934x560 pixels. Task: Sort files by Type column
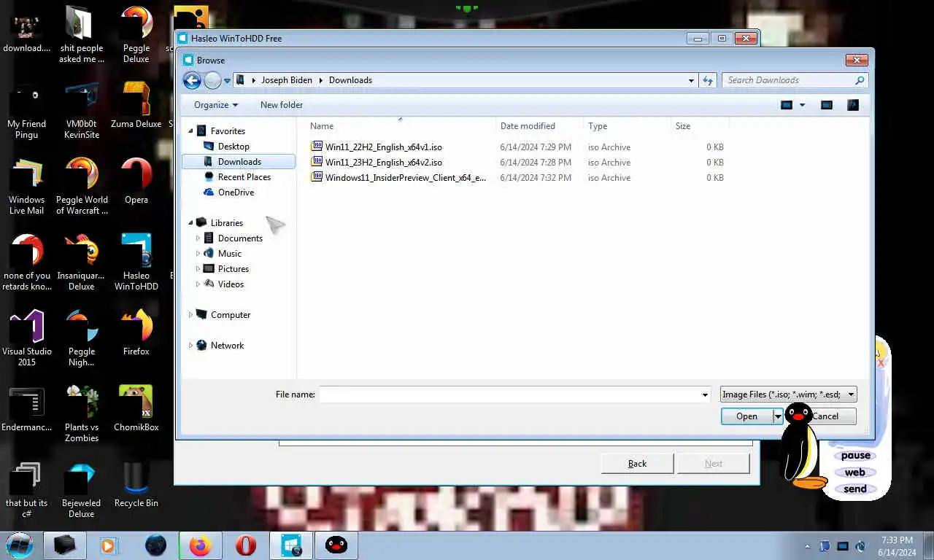click(627, 126)
